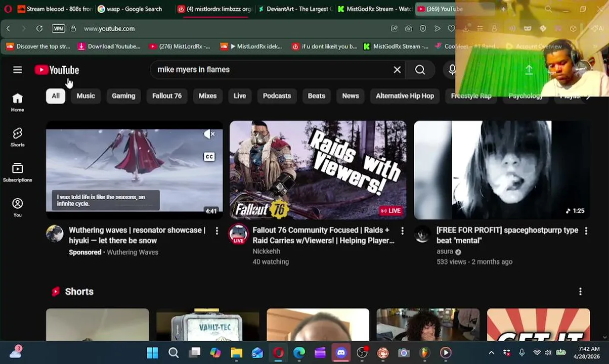Open Subscriptions in the sidebar
Screen dimensions: 609x364
[x=18, y=172]
